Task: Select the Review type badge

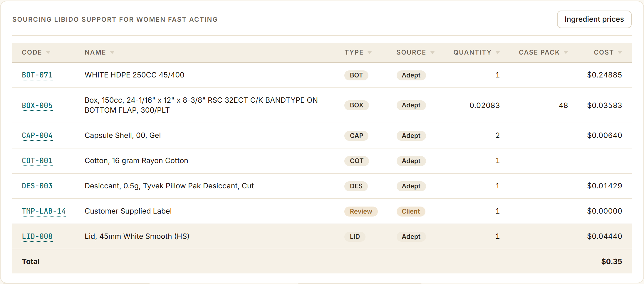Action: coord(361,211)
